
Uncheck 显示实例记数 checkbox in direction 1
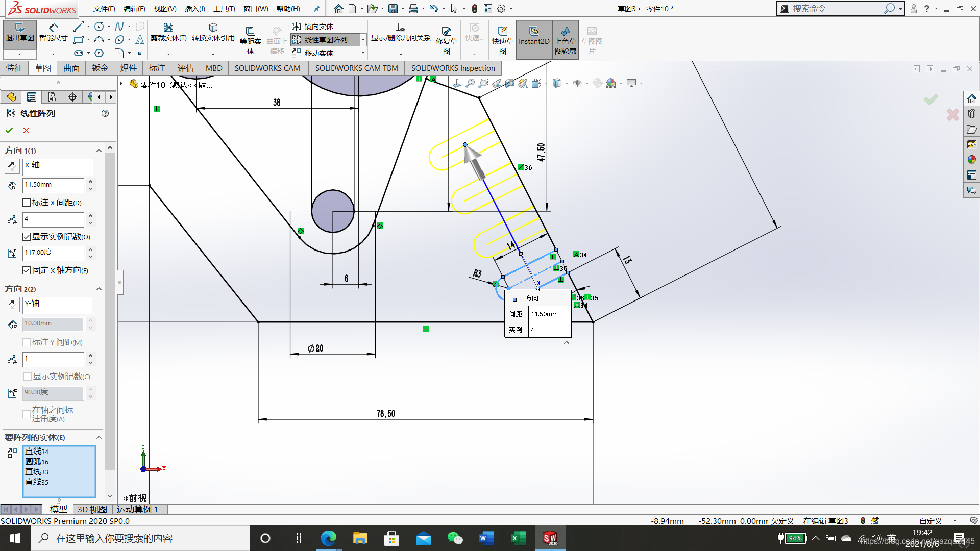(27, 237)
